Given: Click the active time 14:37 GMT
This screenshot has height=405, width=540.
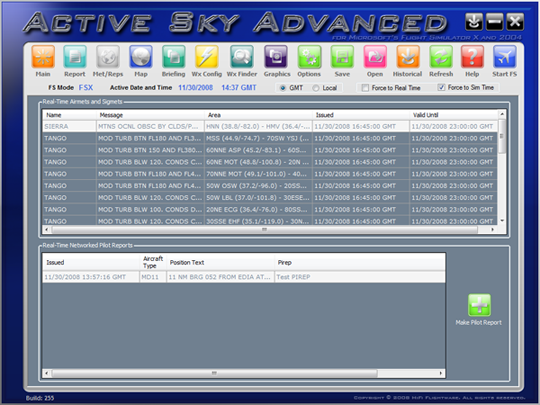Looking at the screenshot, I should click(239, 87).
